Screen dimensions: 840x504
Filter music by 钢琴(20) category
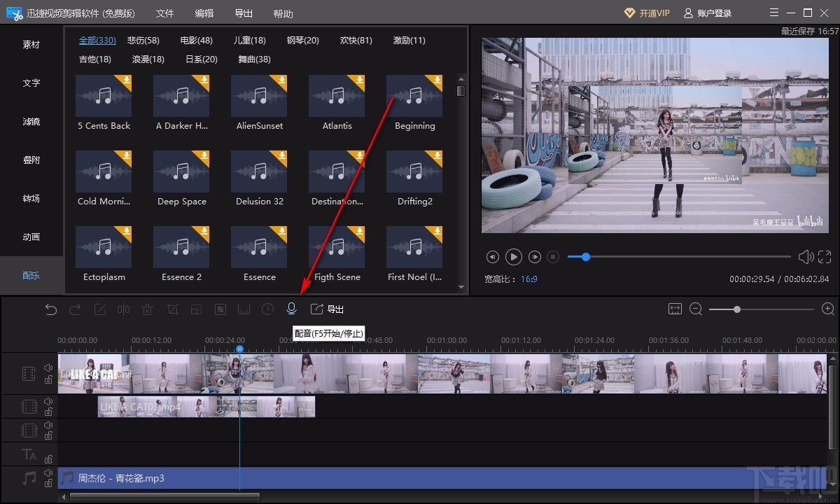302,41
